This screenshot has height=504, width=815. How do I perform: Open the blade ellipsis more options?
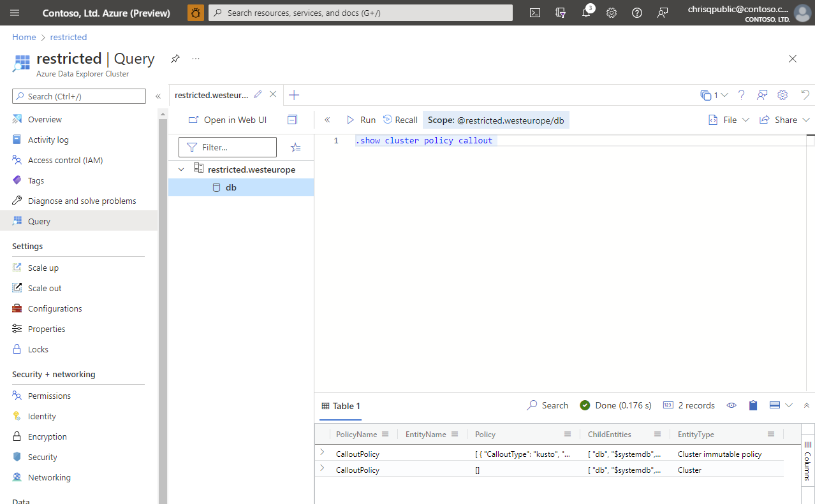196,59
